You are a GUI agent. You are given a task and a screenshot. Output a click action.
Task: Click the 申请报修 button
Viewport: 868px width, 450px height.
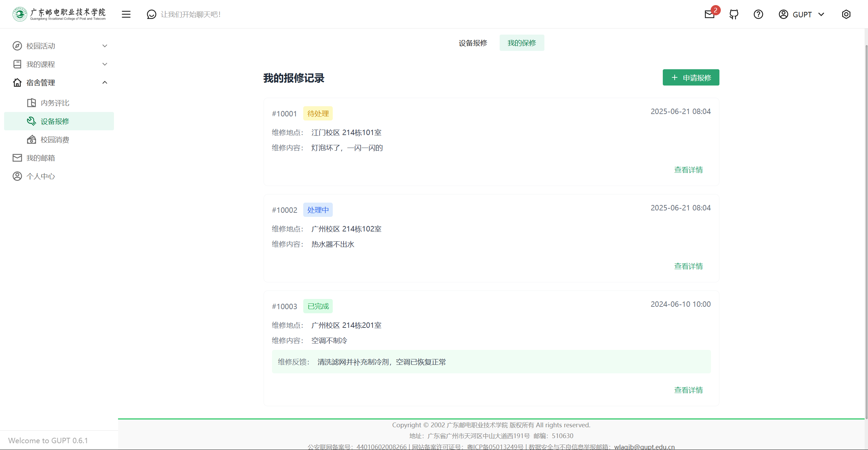point(691,77)
